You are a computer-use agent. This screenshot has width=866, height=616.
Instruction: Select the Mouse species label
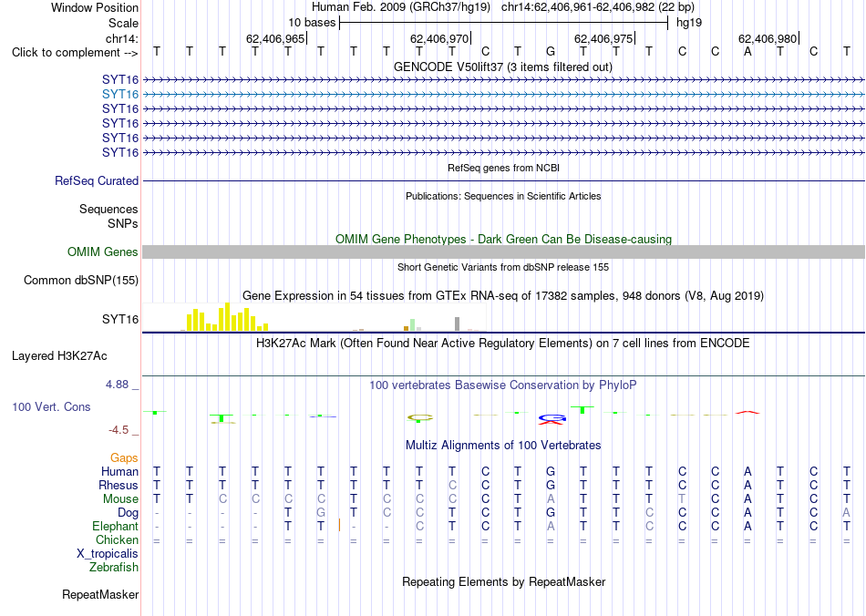point(120,499)
